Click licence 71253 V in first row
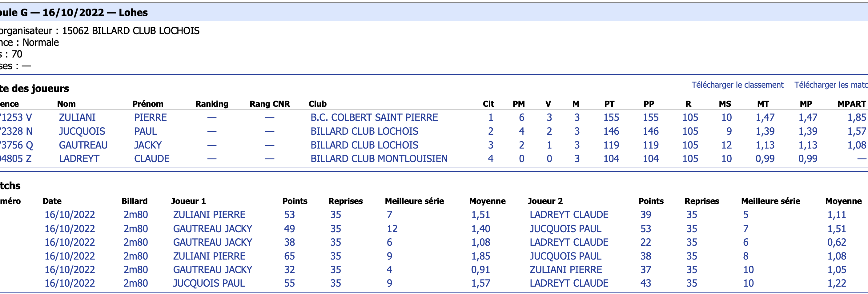 tap(16, 117)
